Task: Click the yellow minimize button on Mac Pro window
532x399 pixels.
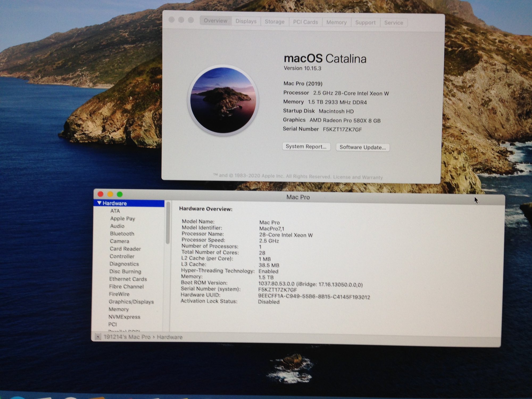Action: point(110,194)
